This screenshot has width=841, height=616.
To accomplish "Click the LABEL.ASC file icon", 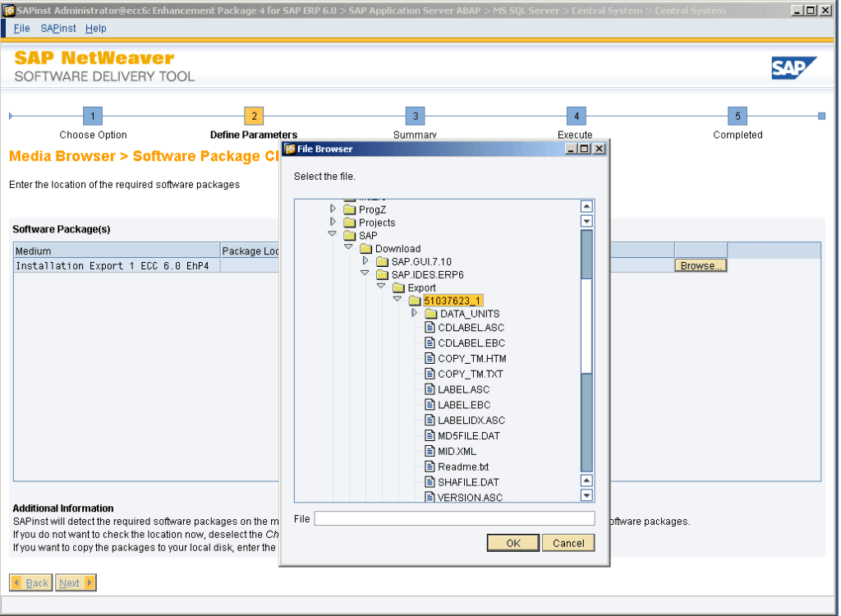I will click(x=430, y=389).
